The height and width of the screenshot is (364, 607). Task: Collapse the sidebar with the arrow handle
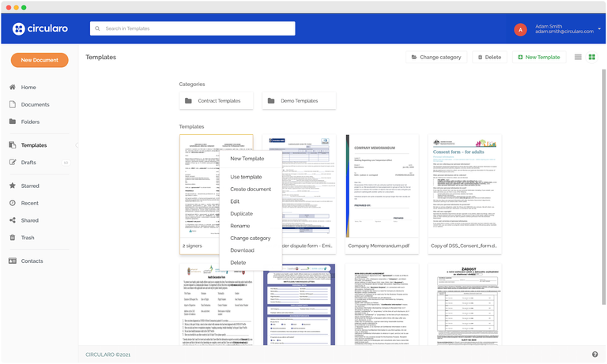(x=77, y=145)
